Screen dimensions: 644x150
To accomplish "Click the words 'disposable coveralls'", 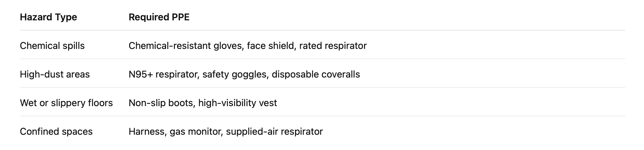I will 316,74.
